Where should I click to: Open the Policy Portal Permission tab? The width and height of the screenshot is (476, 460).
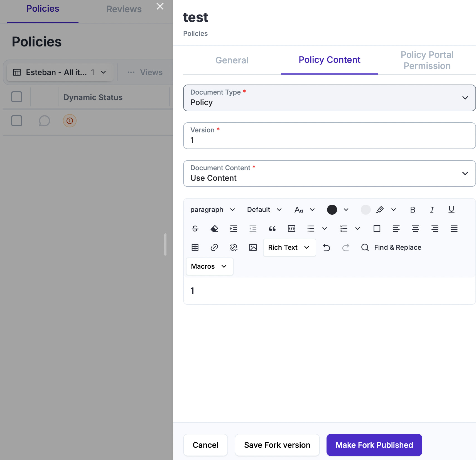pyautogui.click(x=427, y=60)
